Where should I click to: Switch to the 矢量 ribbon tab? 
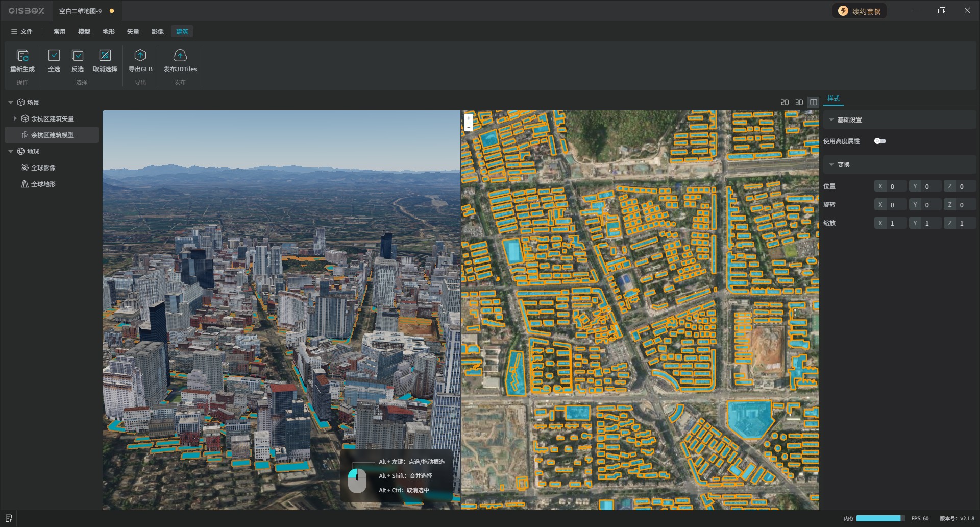133,32
